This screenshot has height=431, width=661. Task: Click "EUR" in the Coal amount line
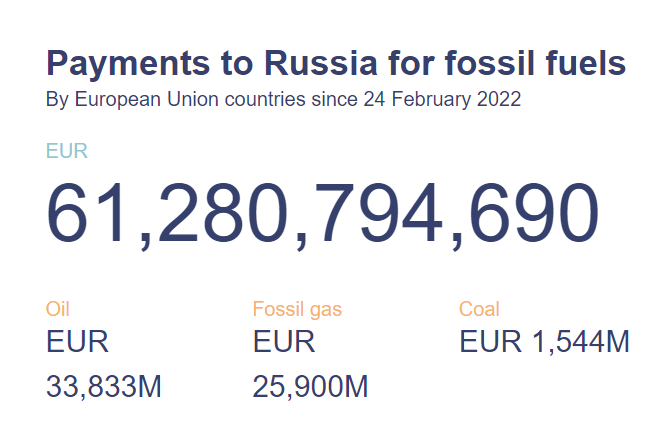pyautogui.click(x=490, y=342)
